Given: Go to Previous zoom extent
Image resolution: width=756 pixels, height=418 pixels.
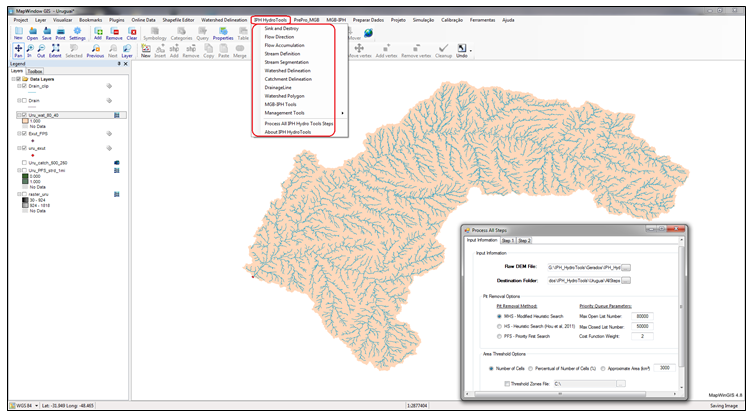Looking at the screenshot, I should click(x=95, y=50).
